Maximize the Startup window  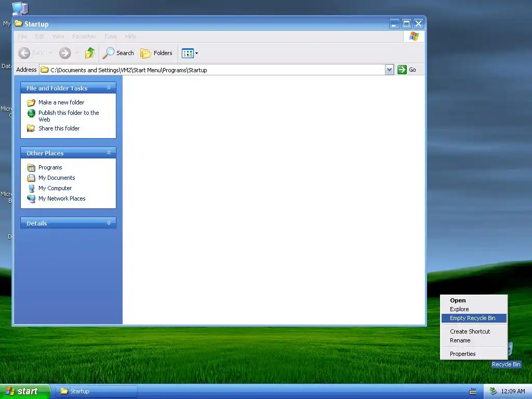click(x=406, y=24)
